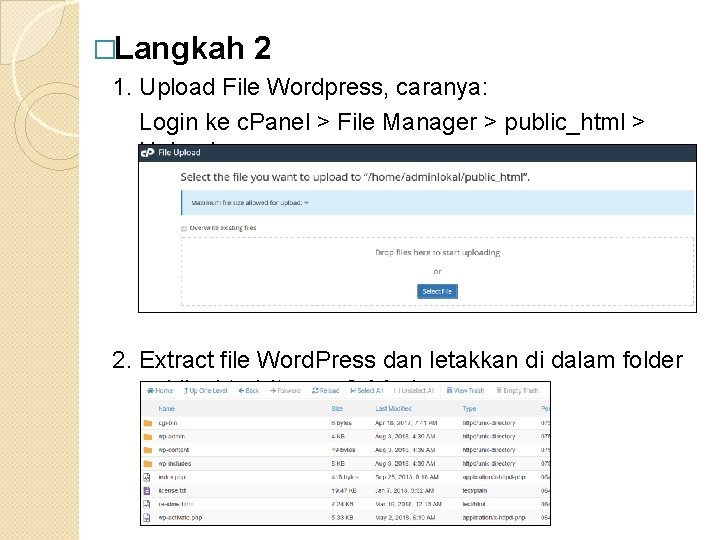
Task: Tick the Overwrite existing files checkbox
Action: point(184,228)
